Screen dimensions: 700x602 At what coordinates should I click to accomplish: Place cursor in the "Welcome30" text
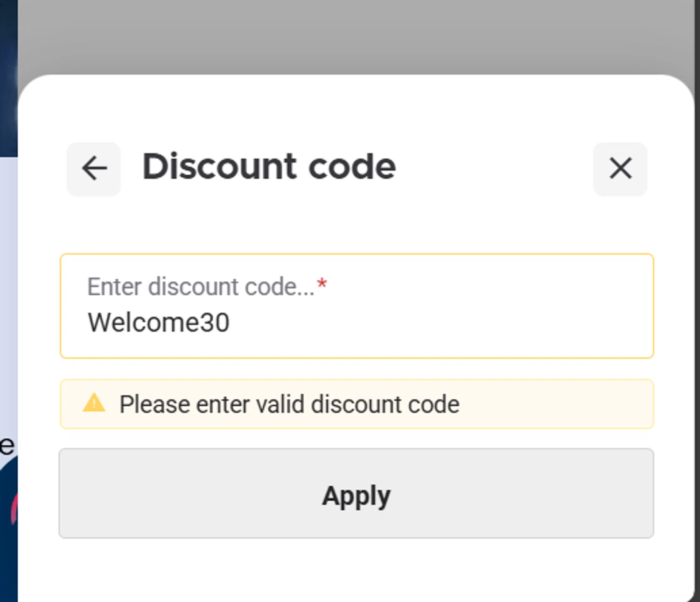[x=159, y=323]
